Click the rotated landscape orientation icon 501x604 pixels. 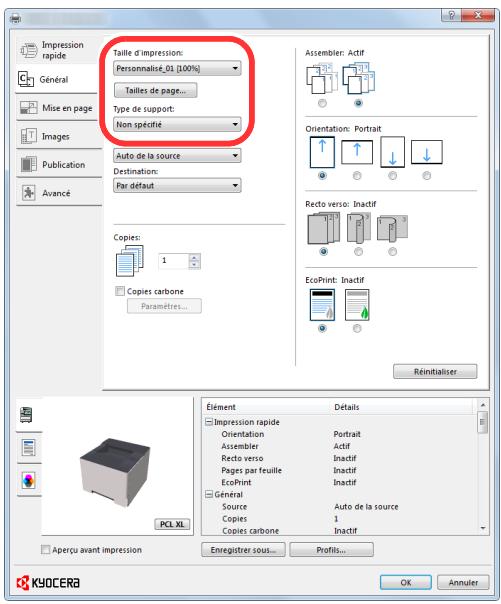click(427, 152)
